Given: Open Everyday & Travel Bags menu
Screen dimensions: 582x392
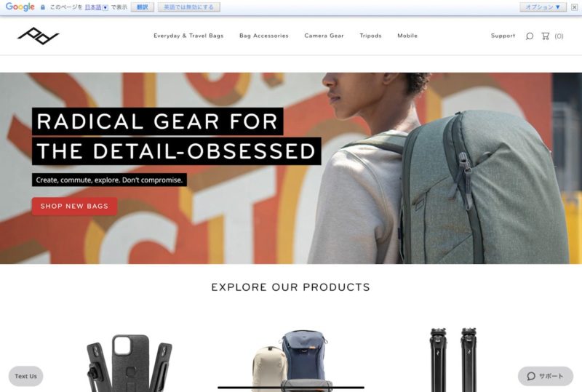Looking at the screenshot, I should point(188,36).
